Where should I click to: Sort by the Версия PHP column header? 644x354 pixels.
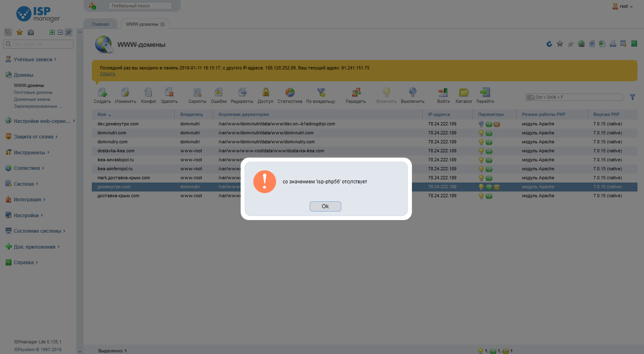(612, 114)
